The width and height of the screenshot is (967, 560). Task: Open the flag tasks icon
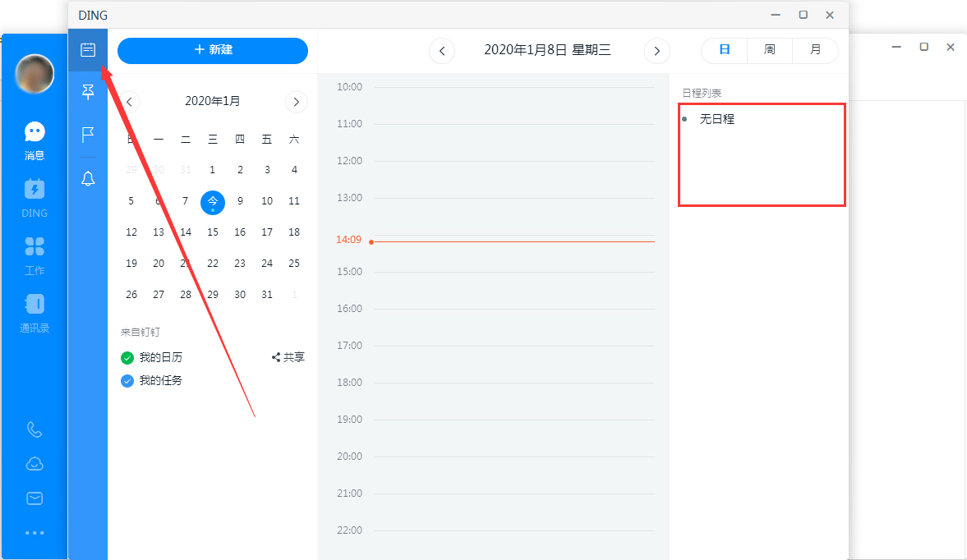click(87, 135)
